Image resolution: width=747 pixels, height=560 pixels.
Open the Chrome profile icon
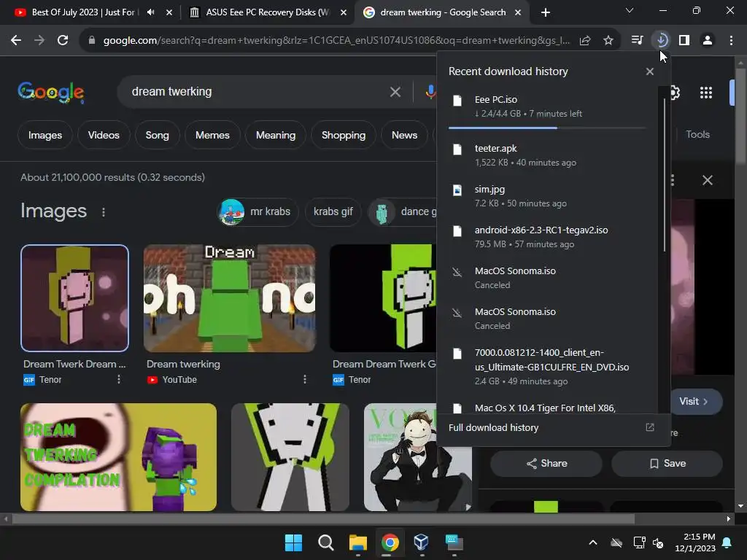(708, 41)
